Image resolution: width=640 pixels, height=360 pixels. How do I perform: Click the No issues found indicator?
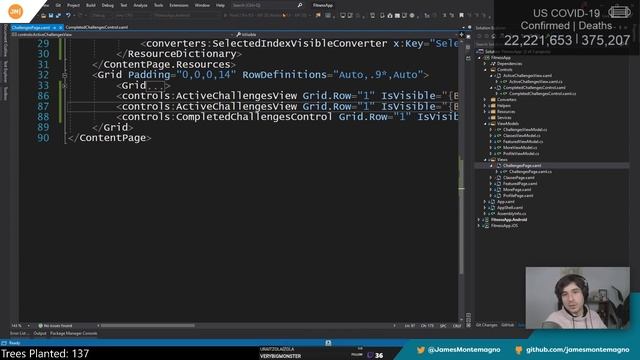55,326
